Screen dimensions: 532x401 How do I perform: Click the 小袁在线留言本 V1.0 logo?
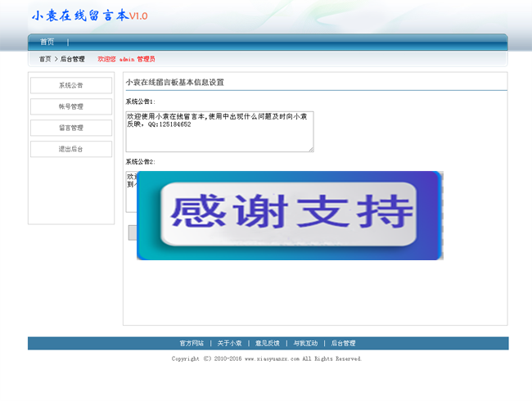pyautogui.click(x=89, y=16)
